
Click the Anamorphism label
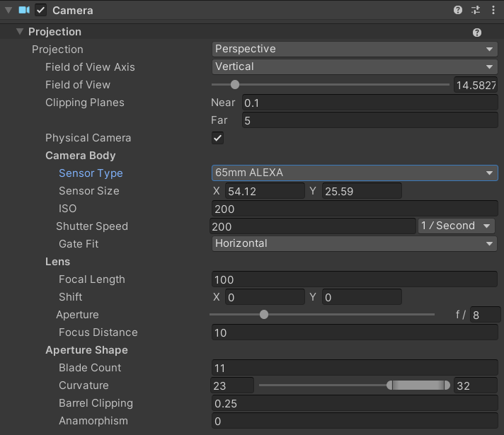[x=93, y=421]
